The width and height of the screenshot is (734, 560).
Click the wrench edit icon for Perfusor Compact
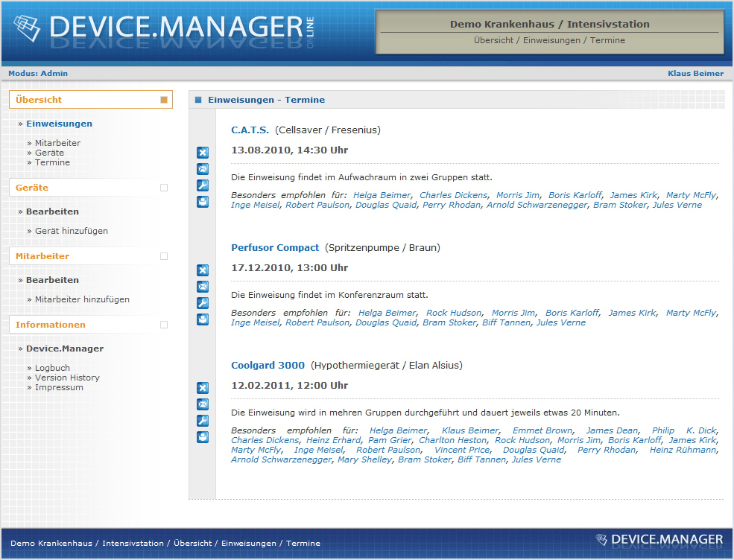(x=203, y=302)
